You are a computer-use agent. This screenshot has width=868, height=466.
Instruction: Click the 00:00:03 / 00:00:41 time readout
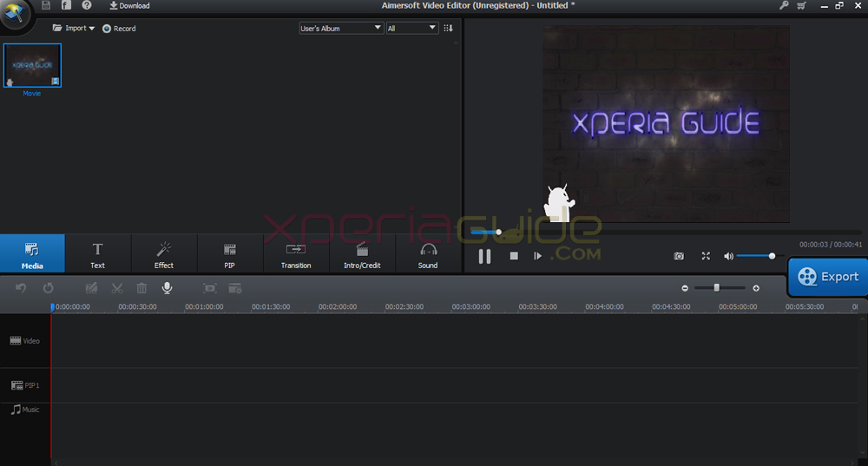(x=831, y=245)
